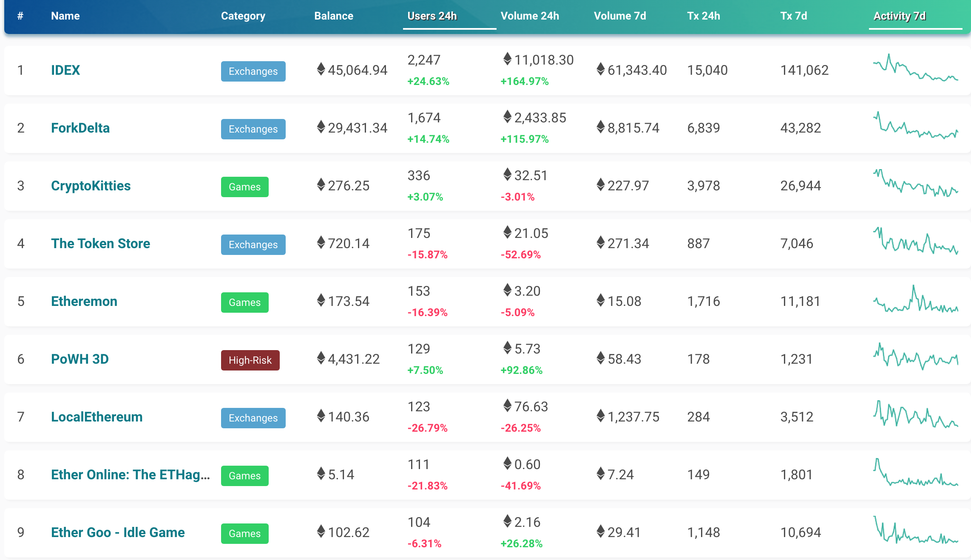The height and width of the screenshot is (560, 971).
Task: Sort by Category column header
Action: point(243,16)
